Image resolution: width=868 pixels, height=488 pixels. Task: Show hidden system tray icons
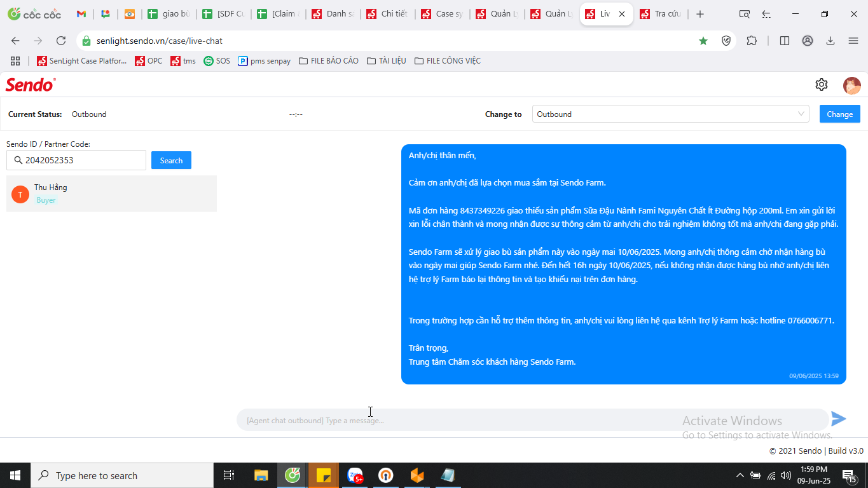click(x=740, y=475)
